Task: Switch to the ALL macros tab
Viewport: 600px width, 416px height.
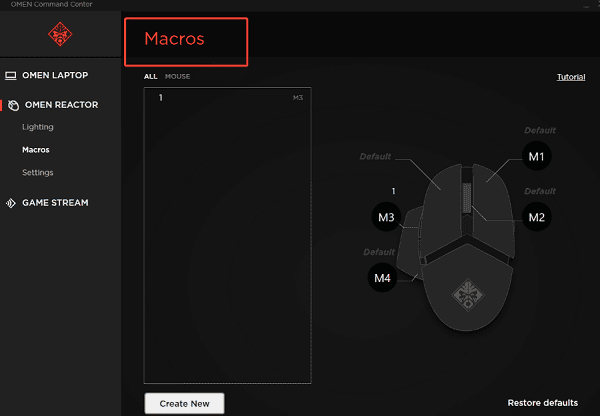Action: click(x=150, y=76)
